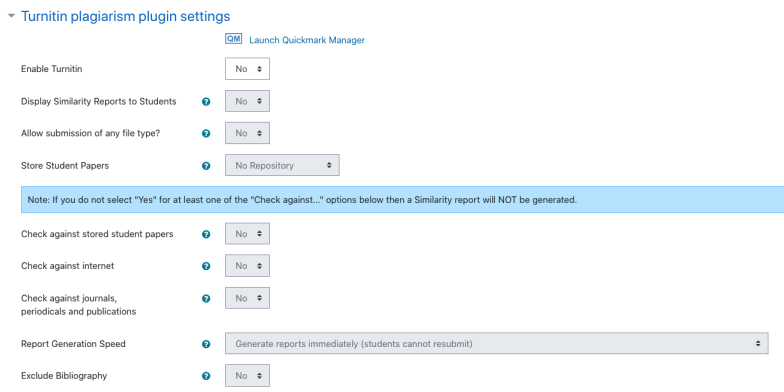Open the Check against stored student papers dropdown
This screenshot has height=392, width=784.
click(x=248, y=234)
